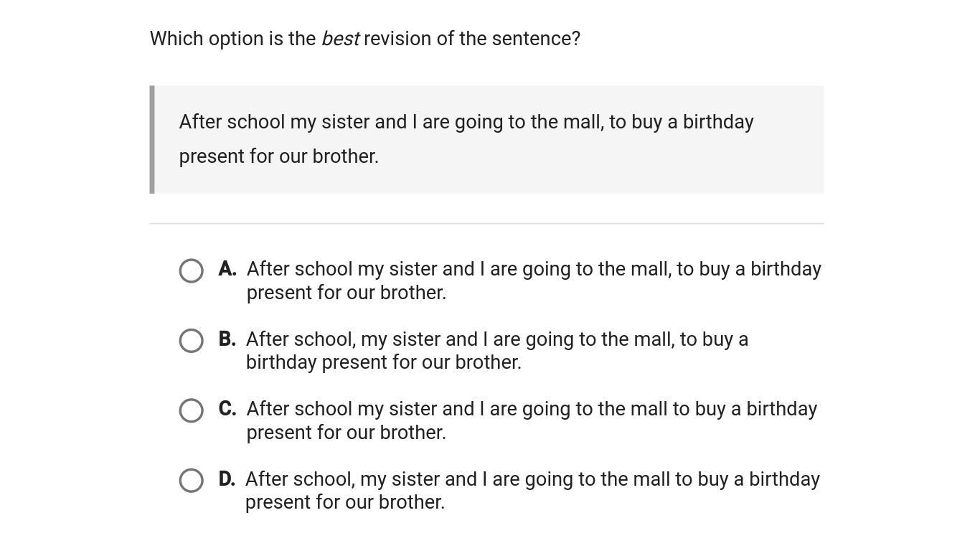Click the bold letter label "D."
The width and height of the screenshot is (980, 551).
(x=227, y=479)
